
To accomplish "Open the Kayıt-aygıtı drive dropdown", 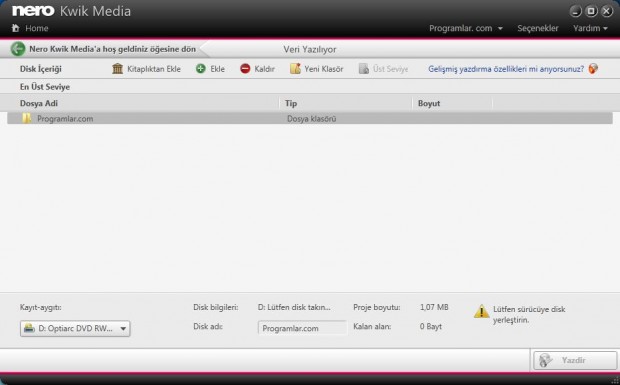I will point(75,328).
